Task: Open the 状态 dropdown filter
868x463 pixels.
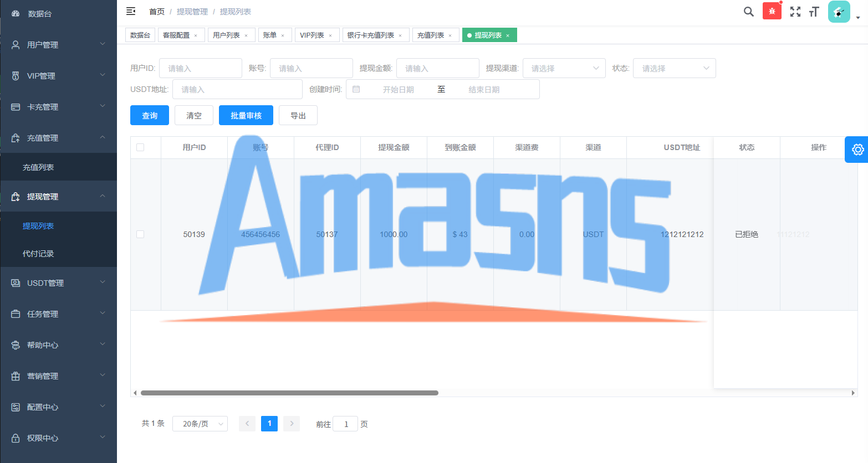Action: coord(674,68)
